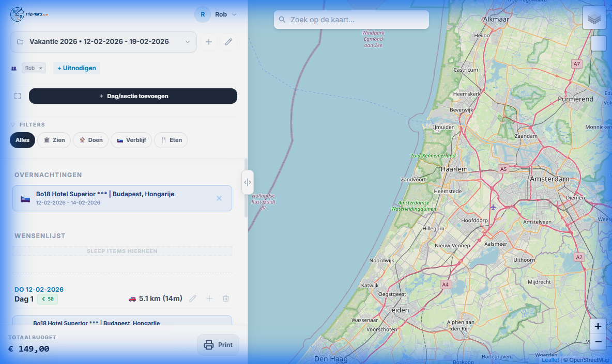Open the map layers icon
Screen dimensions: 612x364
coord(594,18)
